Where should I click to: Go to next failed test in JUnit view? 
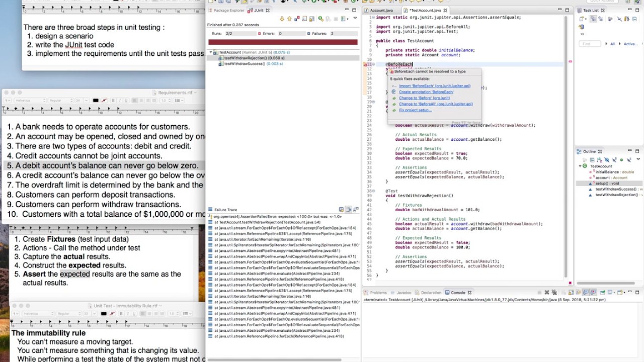click(x=282, y=19)
